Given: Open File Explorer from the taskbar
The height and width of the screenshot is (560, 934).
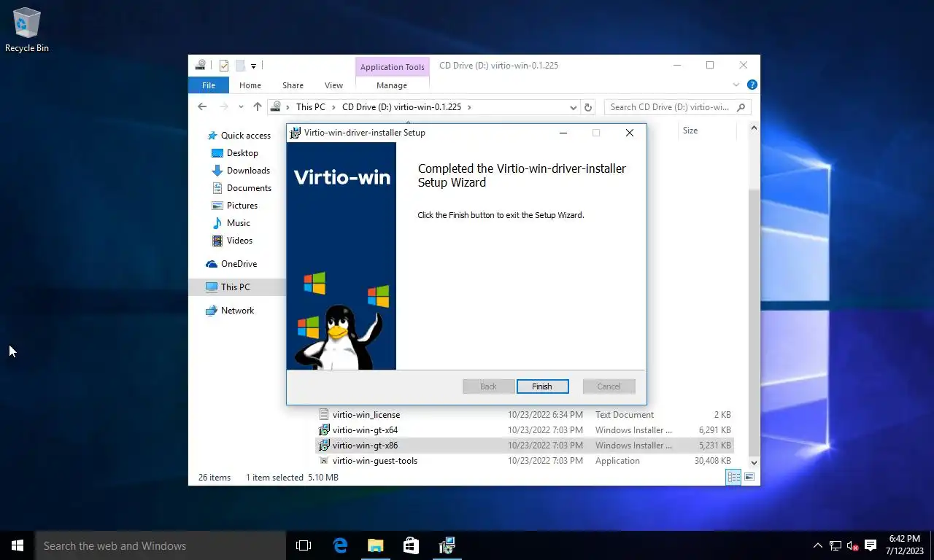Looking at the screenshot, I should pyautogui.click(x=375, y=545).
